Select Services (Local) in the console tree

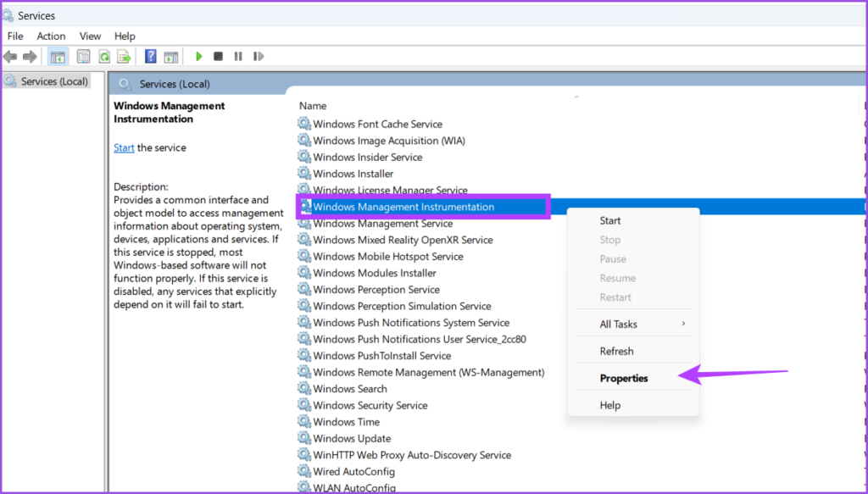[54, 81]
